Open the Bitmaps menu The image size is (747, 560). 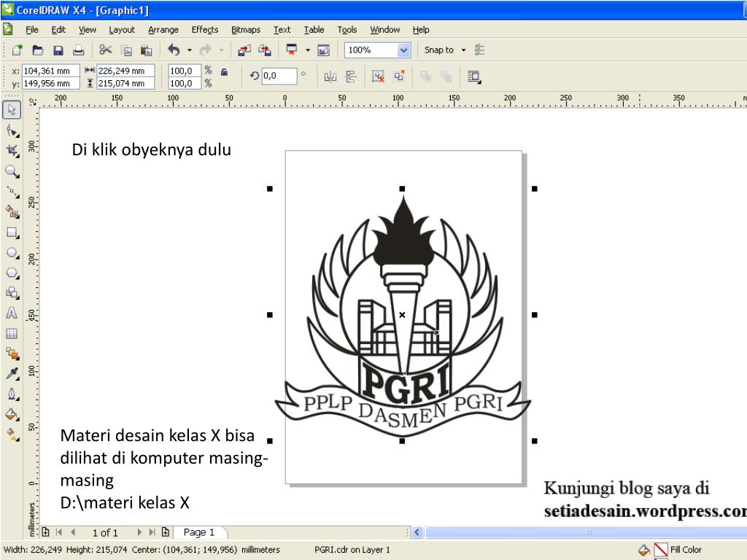[246, 29]
